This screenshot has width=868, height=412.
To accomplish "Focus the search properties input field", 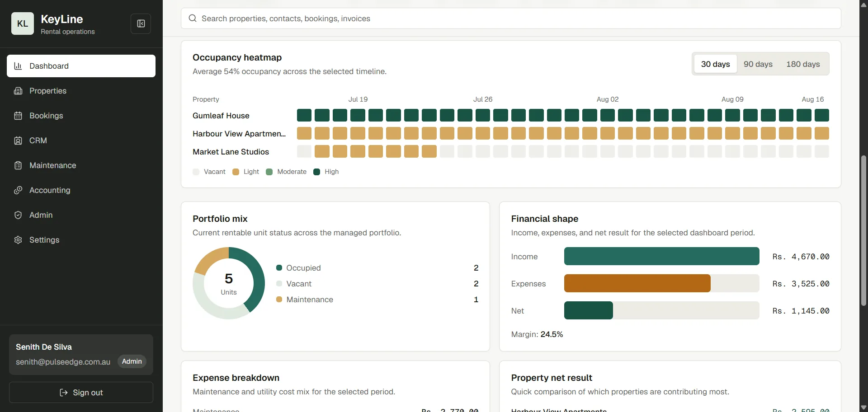I will point(511,19).
